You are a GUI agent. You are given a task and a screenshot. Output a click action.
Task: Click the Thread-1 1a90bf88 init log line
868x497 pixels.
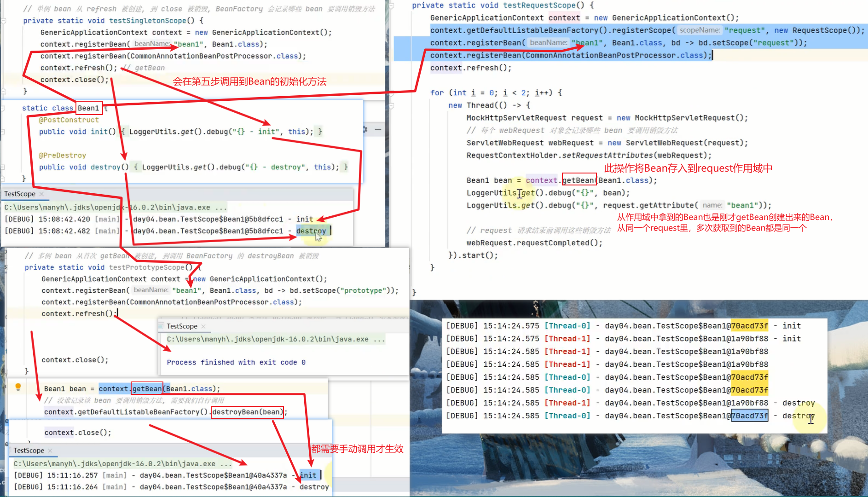pyautogui.click(x=624, y=338)
